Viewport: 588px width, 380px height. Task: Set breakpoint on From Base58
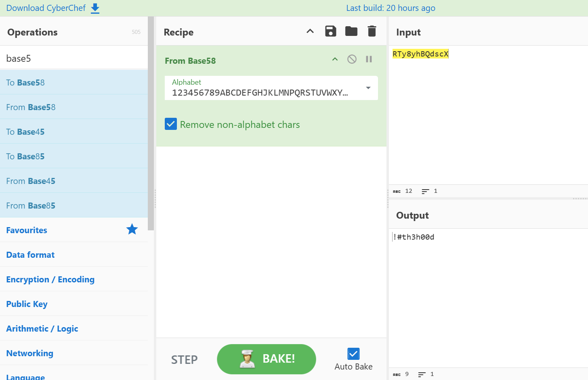tap(369, 59)
